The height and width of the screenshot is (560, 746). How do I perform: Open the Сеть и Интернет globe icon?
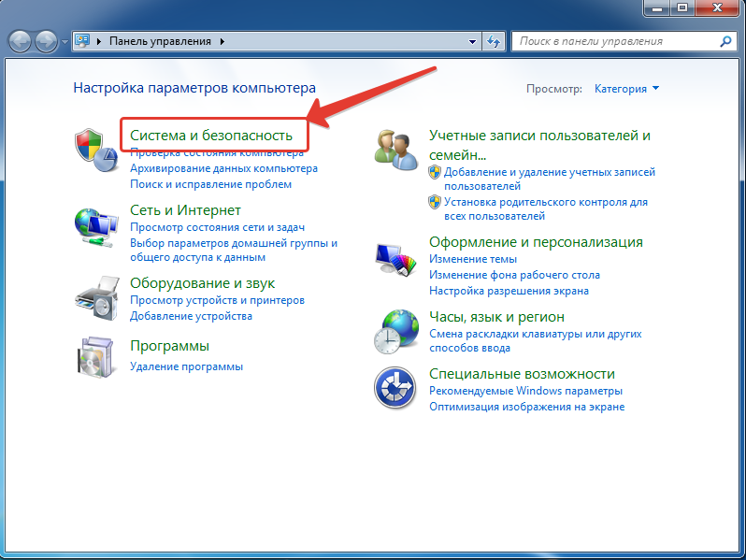(96, 227)
